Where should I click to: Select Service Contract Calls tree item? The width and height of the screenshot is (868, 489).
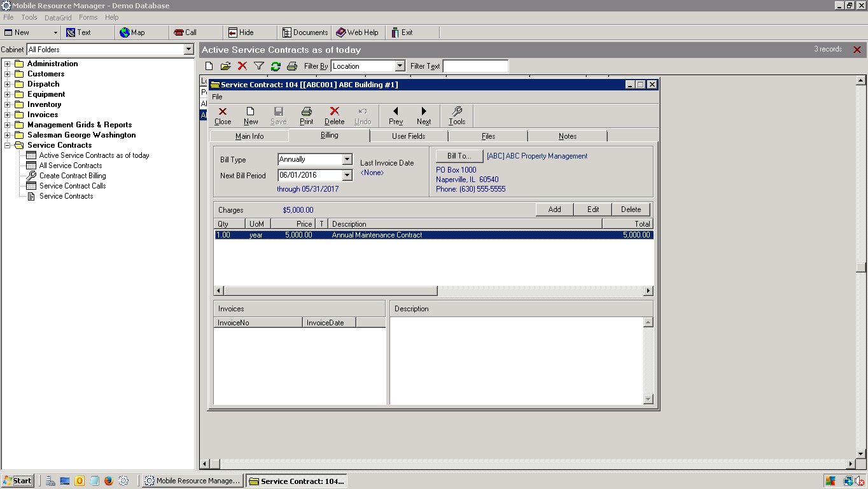click(73, 186)
